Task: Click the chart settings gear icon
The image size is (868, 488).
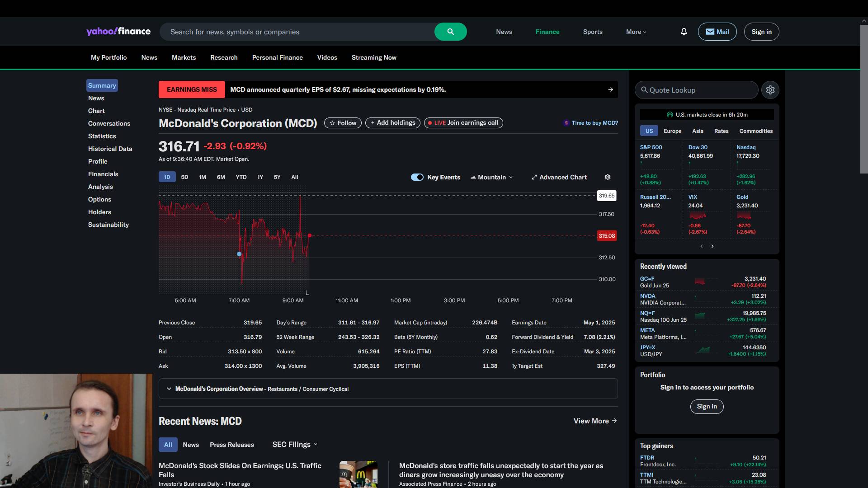Action: point(608,177)
